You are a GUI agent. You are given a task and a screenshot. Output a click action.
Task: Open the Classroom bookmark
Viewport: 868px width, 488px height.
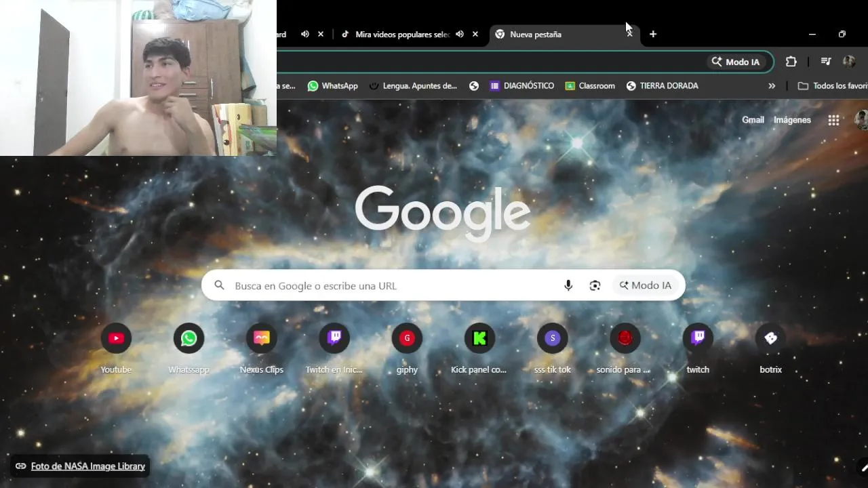pyautogui.click(x=590, y=86)
